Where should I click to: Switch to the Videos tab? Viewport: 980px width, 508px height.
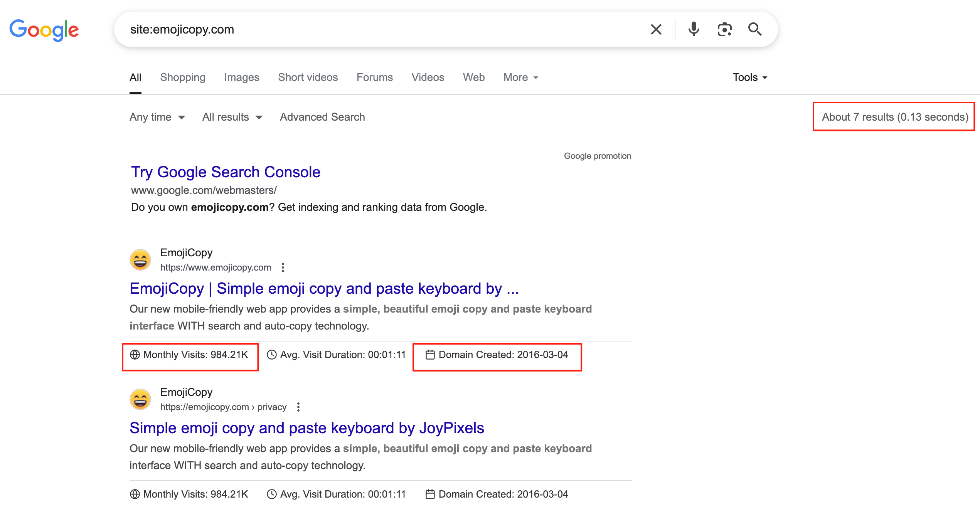click(x=428, y=77)
